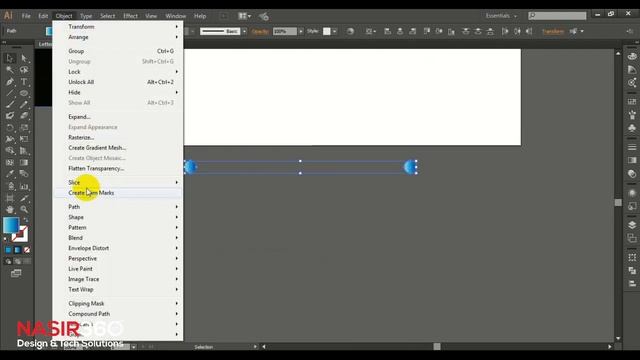
Task: Toggle the Color fill mode button
Action: tap(9, 250)
